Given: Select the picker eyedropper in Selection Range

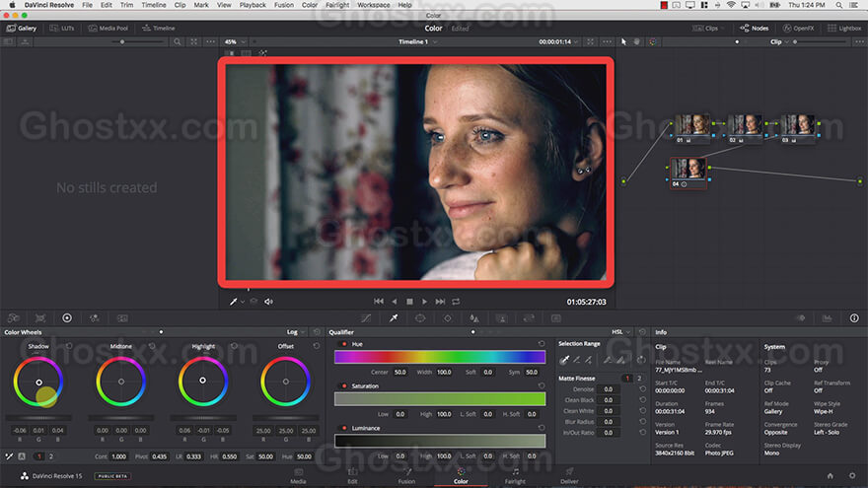Looking at the screenshot, I should tap(564, 360).
